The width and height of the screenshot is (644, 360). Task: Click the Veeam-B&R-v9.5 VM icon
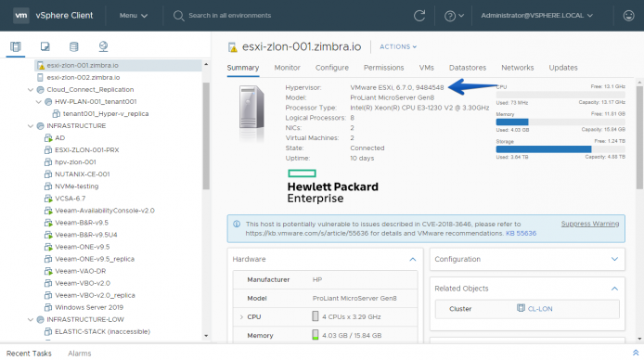click(x=48, y=223)
